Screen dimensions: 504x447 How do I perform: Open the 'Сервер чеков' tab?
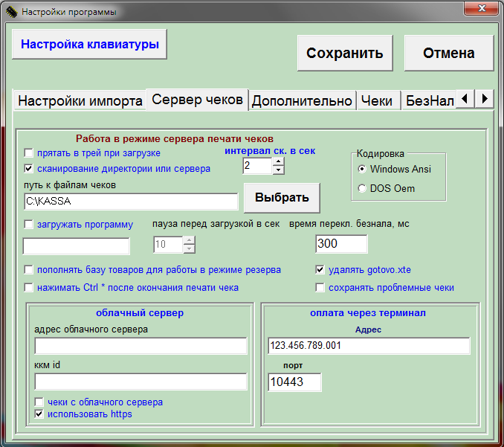197,100
